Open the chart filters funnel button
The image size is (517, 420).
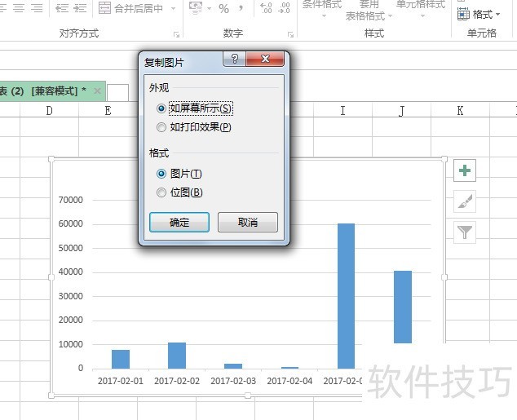point(465,232)
